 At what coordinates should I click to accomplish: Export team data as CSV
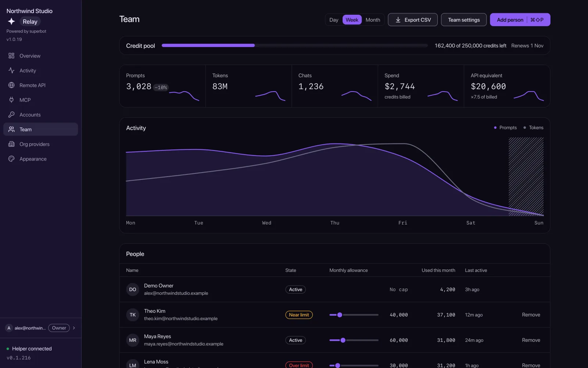[413, 20]
